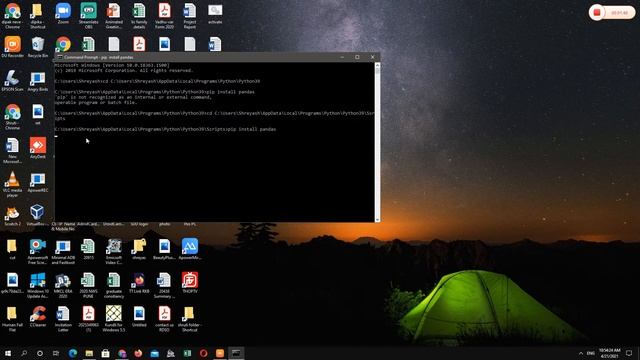Screen dimensions: 640x360
Task: Open the Windows Start menu
Action: 8,353
